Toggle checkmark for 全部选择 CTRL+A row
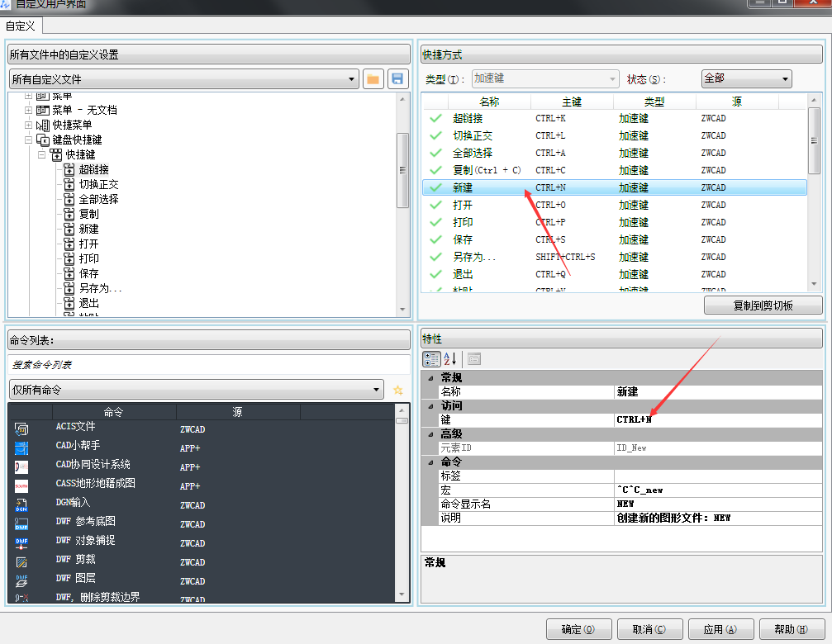This screenshot has height=644, width=832. (x=435, y=154)
